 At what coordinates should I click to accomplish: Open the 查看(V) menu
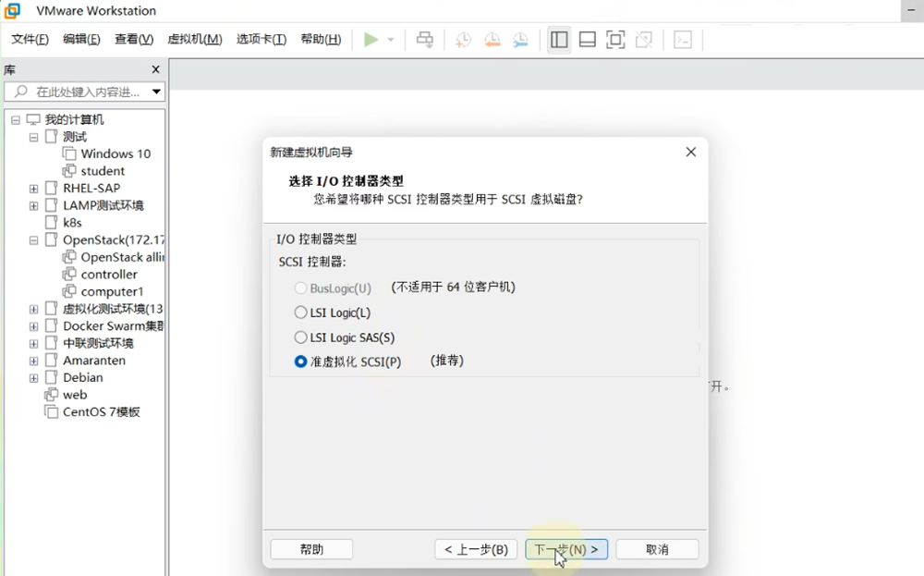(134, 39)
